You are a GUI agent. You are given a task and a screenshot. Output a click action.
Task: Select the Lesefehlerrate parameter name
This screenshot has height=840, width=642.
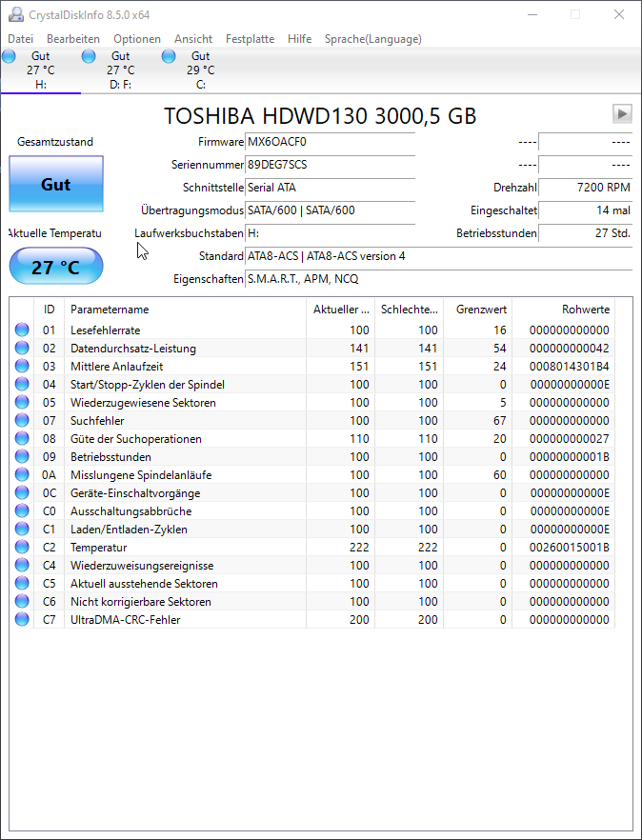click(x=105, y=330)
